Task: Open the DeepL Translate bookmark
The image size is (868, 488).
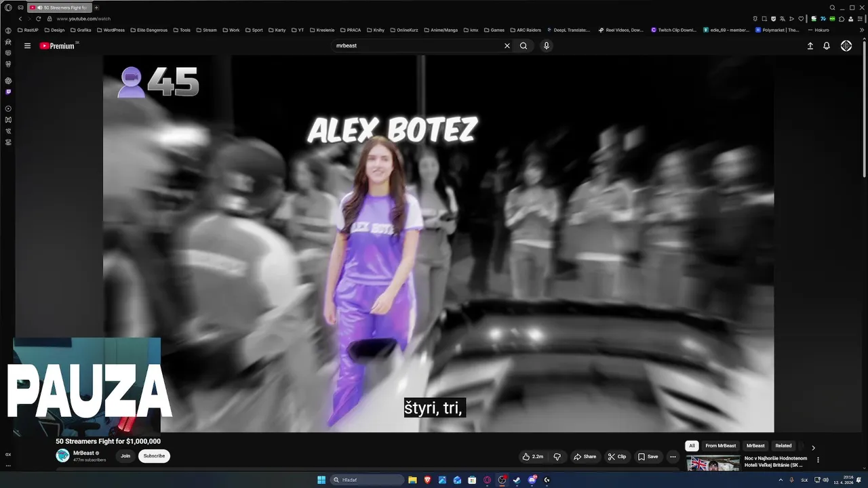Action: click(568, 30)
